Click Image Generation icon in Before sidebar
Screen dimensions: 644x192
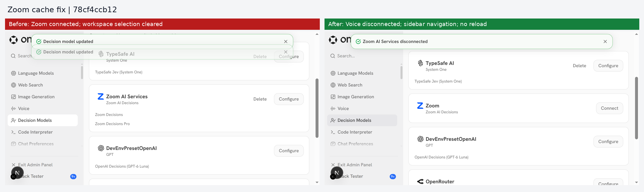pos(14,97)
